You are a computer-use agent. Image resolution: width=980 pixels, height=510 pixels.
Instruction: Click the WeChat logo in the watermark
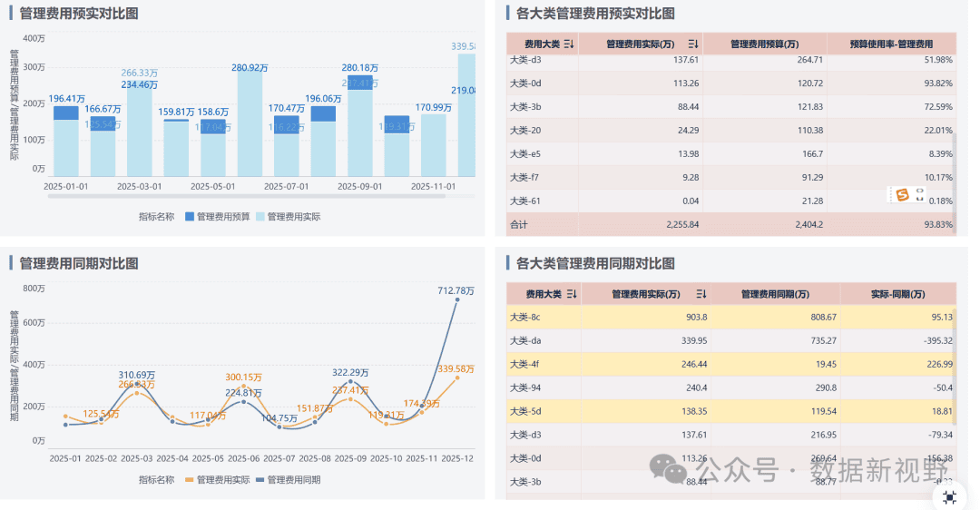pos(668,469)
